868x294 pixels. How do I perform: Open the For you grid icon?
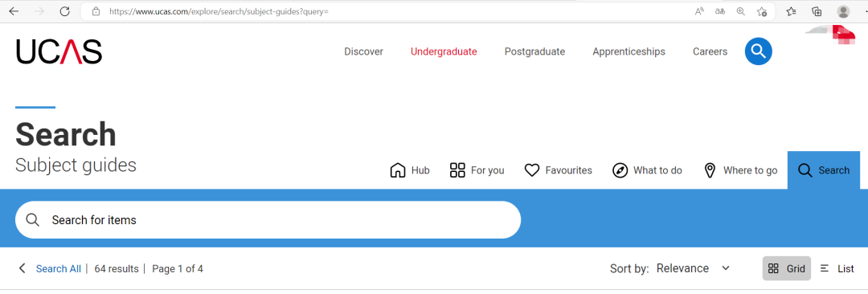click(457, 170)
